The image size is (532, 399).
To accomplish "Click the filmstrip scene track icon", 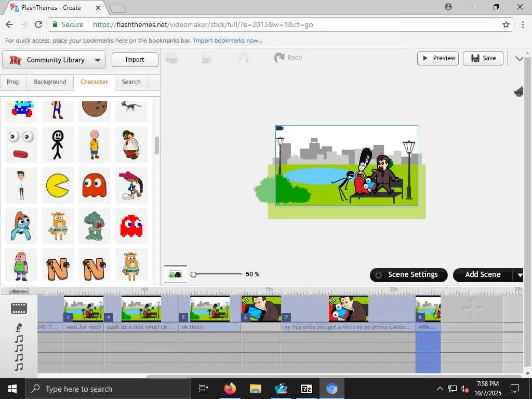I will click(19, 309).
